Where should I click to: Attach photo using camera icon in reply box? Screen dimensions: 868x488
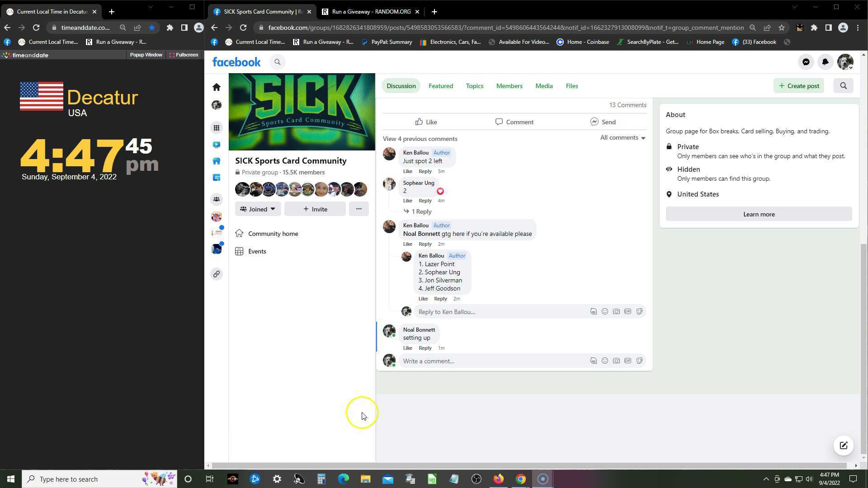[x=616, y=312]
